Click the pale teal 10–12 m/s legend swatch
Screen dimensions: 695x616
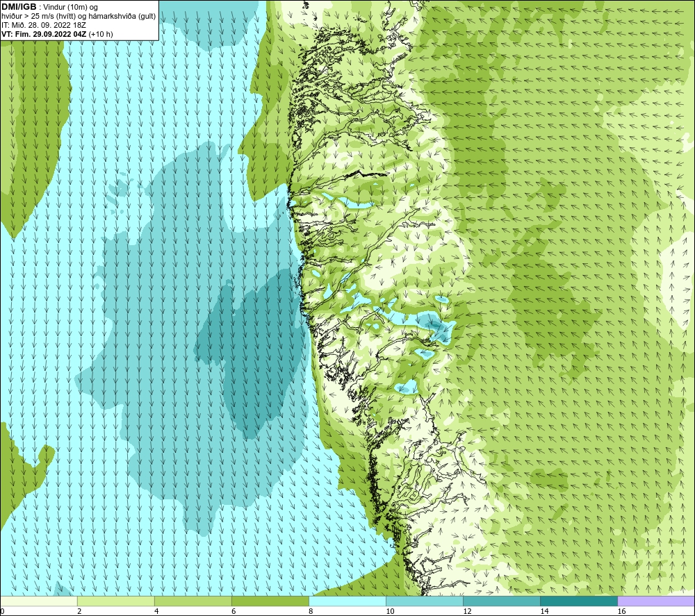tap(424, 601)
